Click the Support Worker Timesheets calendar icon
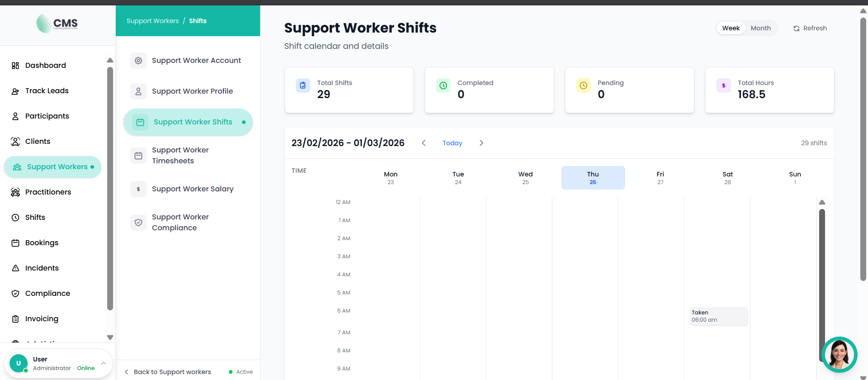The width and height of the screenshot is (868, 380). click(x=138, y=156)
